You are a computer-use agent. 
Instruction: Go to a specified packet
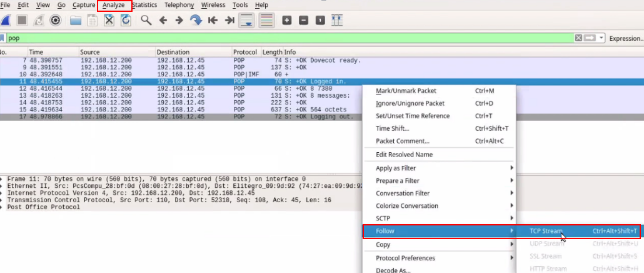196,20
